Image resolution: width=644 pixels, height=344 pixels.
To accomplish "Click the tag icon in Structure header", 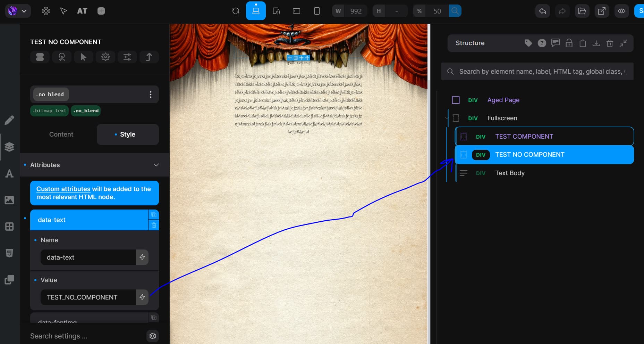I will coord(528,43).
